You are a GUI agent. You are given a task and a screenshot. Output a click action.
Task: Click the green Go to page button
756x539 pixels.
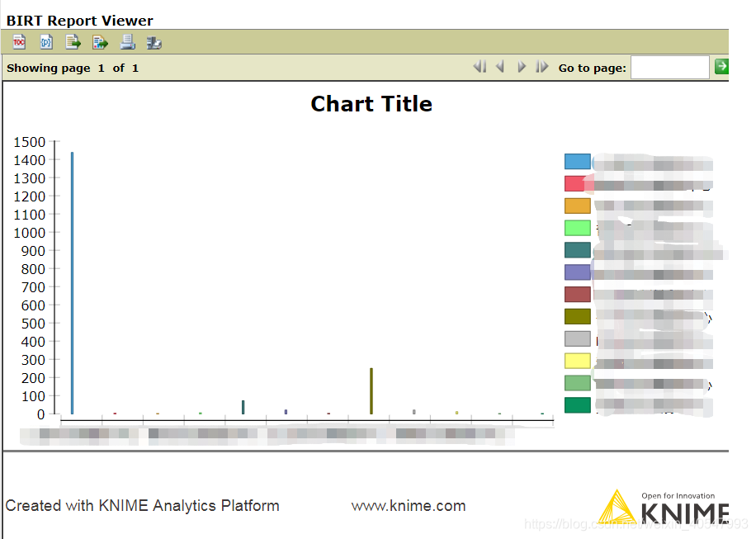tap(721, 67)
